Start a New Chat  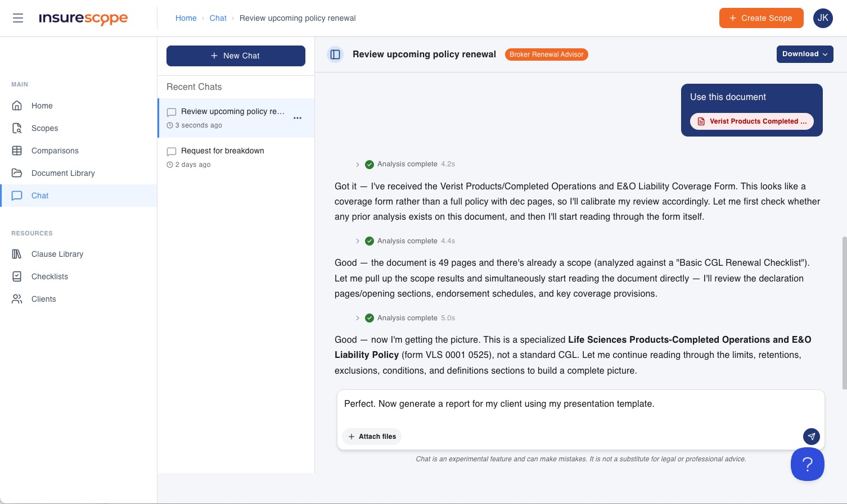[x=236, y=56]
